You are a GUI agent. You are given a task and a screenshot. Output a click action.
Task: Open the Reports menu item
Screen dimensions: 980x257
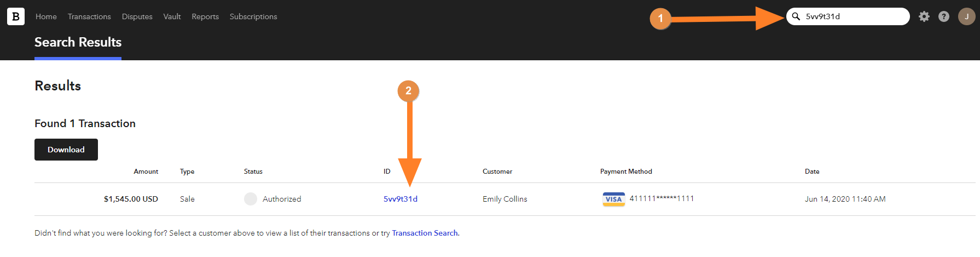point(205,16)
